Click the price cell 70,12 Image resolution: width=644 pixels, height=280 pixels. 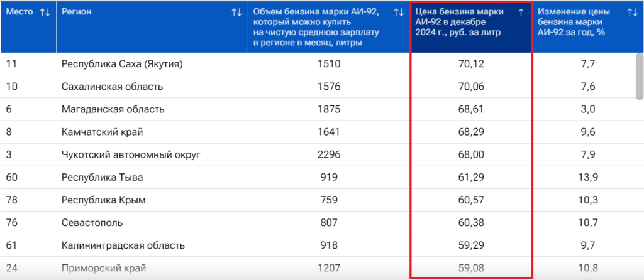471,64
